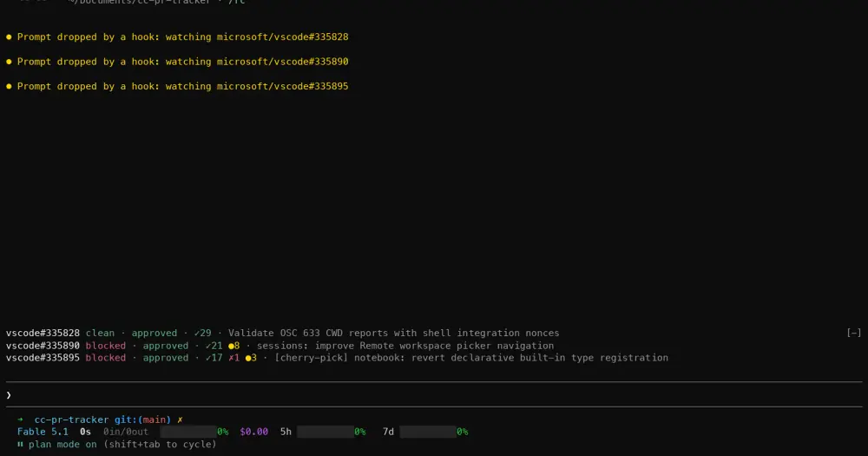
Task: Click 'approved' on the vscode#335828 row
Action: 155,333
